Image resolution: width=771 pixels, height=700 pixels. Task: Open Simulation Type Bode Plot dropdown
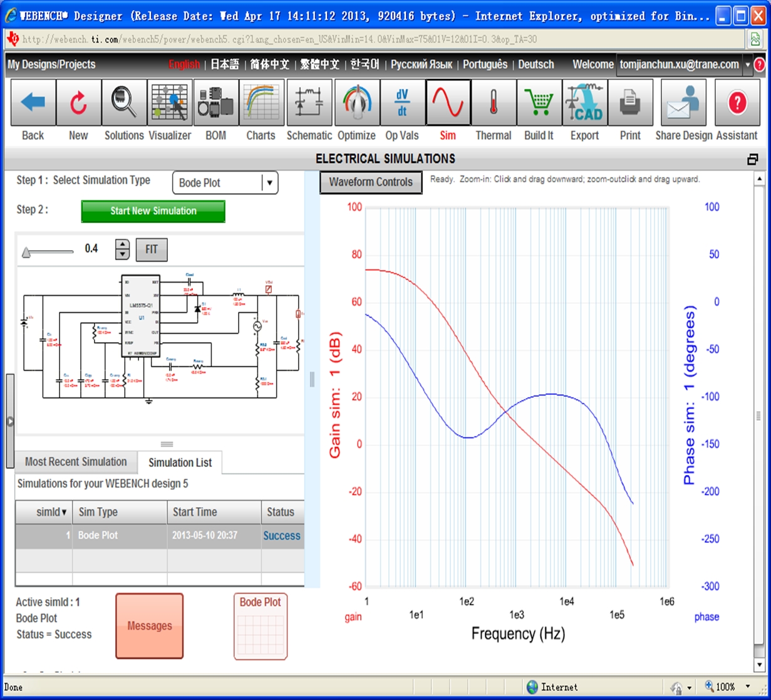click(225, 183)
